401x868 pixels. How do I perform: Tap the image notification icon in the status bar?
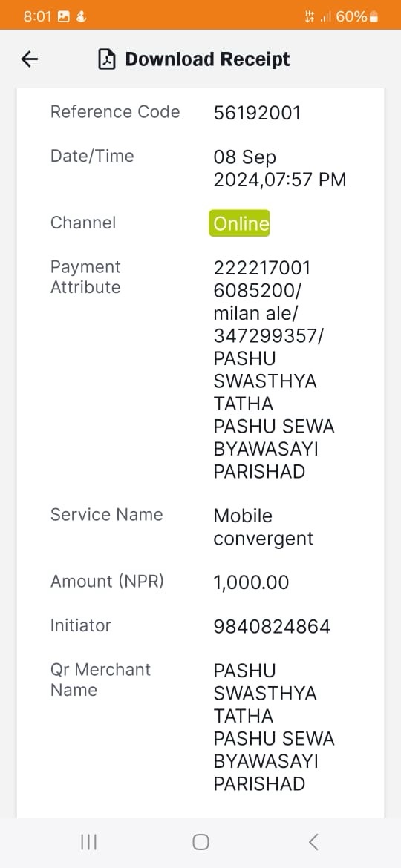[x=63, y=16]
